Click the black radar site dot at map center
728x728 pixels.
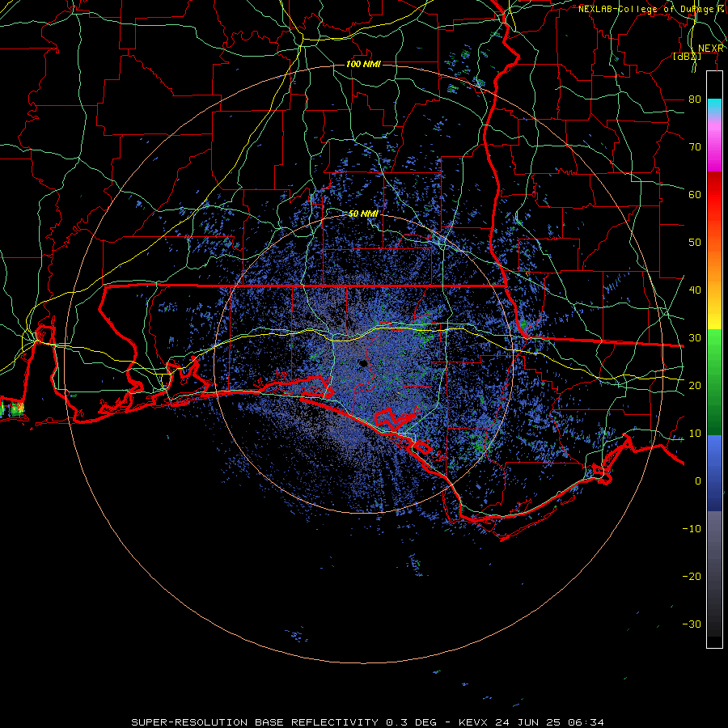363,363
